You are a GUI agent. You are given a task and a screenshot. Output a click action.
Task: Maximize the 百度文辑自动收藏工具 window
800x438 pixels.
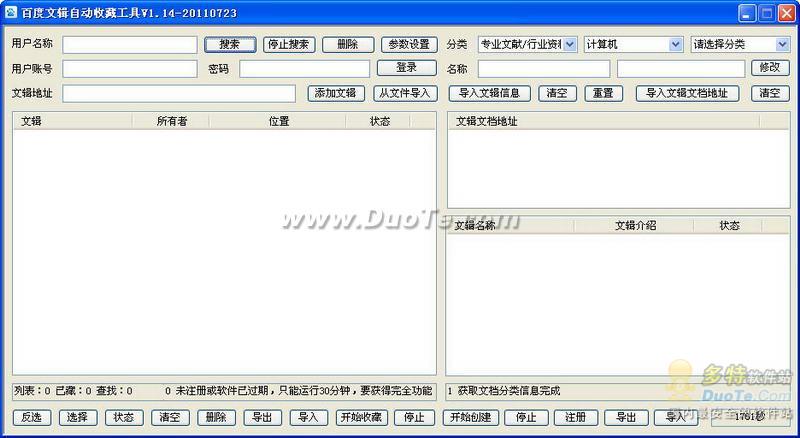(767, 13)
